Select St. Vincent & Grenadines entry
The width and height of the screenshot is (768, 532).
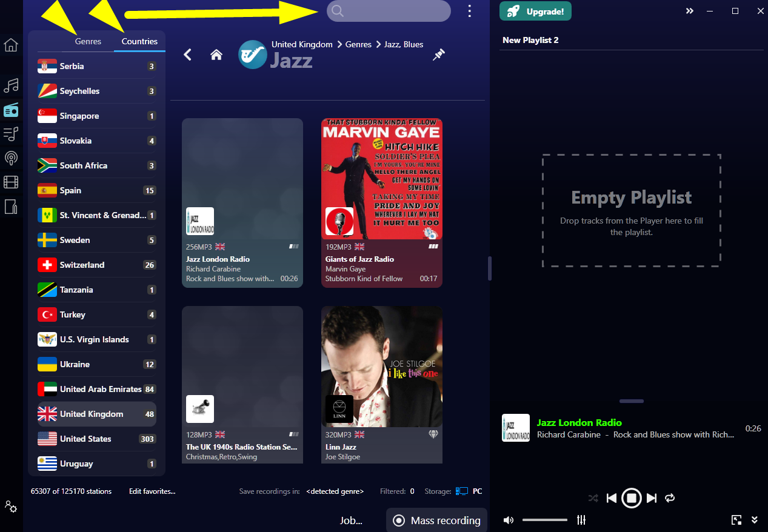[97, 215]
